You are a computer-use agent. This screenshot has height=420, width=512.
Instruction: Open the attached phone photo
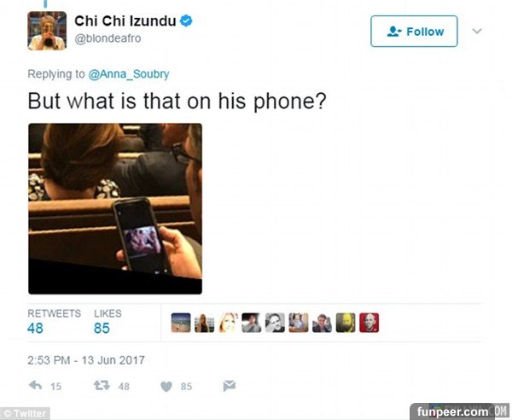pyautogui.click(x=115, y=208)
